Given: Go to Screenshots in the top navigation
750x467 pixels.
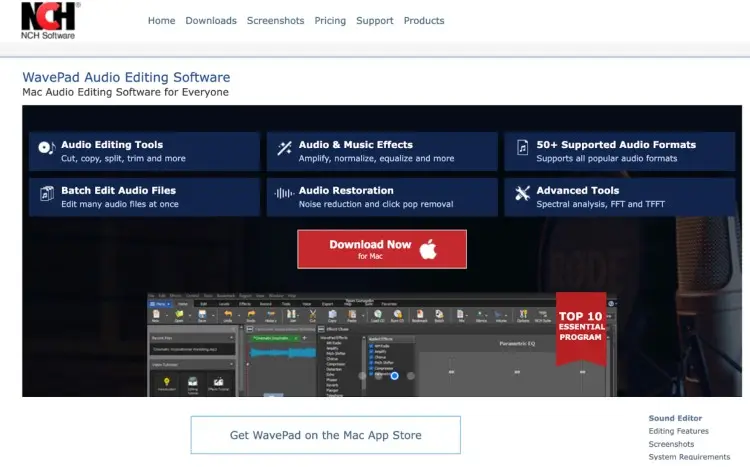Looking at the screenshot, I should (276, 21).
